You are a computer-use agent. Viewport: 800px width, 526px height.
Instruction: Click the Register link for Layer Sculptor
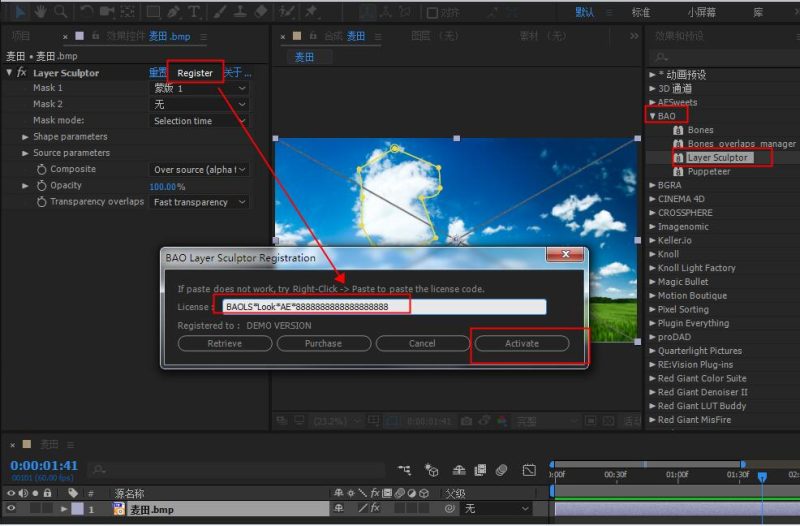click(195, 73)
